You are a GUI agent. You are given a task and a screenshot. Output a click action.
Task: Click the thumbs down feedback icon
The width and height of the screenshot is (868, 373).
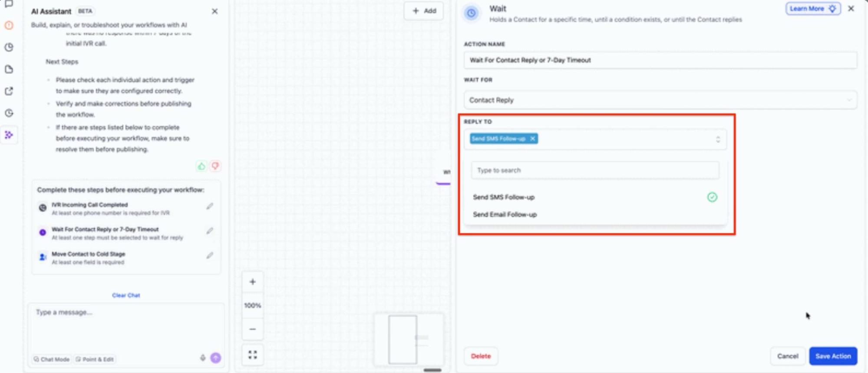215,166
